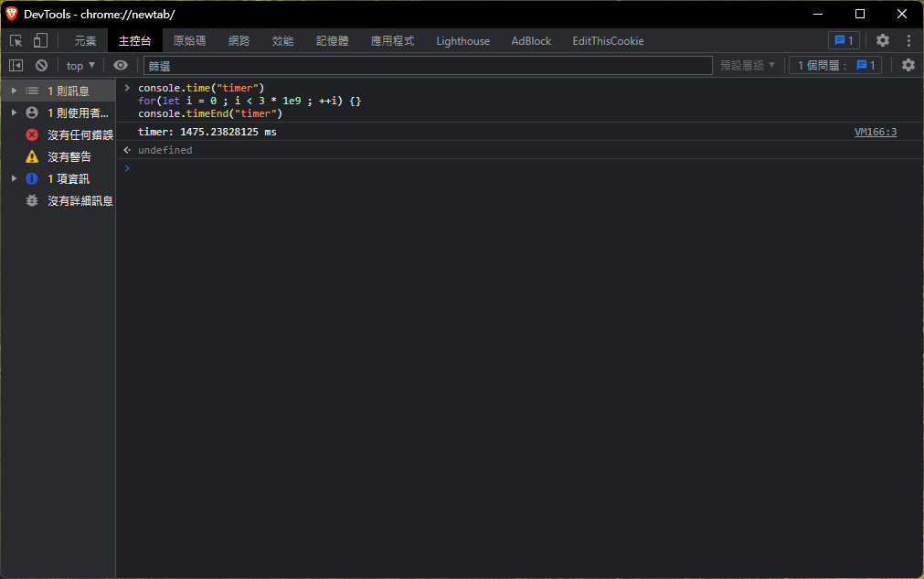The image size is (924, 579).
Task: Open the 預設層級 log level dropdown
Action: tap(748, 65)
